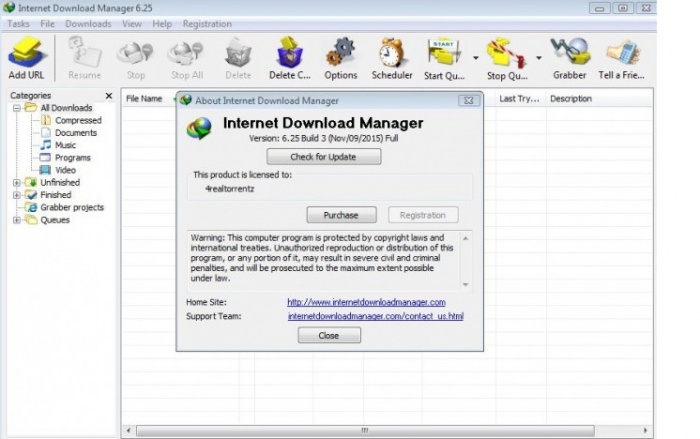Open the File menu

point(47,24)
